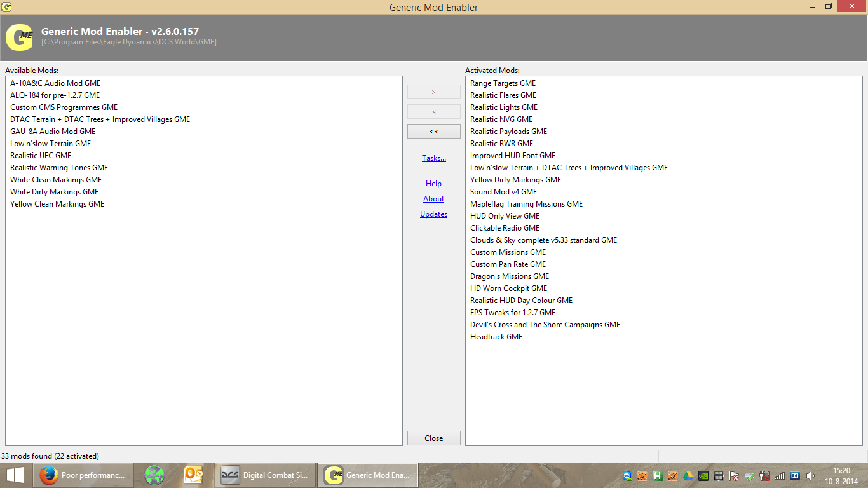The height and width of the screenshot is (488, 868).
Task: Select 'Sound Mod v4 GME'
Action: point(503,192)
